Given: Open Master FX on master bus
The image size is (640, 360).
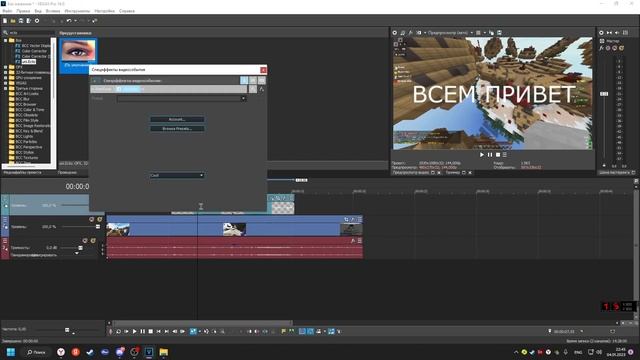Looking at the screenshot, I should point(602,48).
